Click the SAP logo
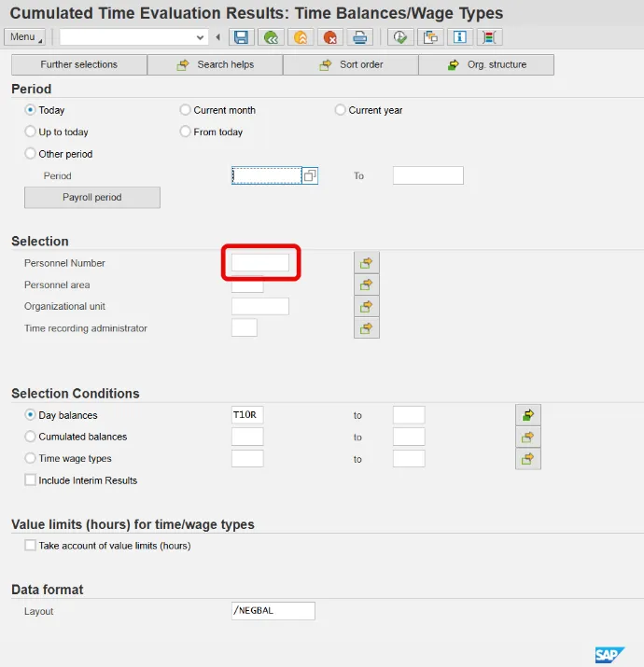 (x=609, y=655)
